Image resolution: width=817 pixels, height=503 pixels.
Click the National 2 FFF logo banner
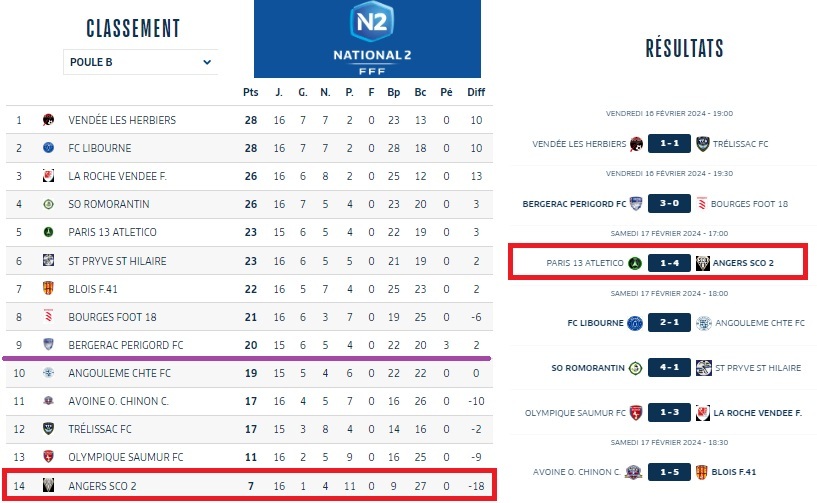coord(367,39)
